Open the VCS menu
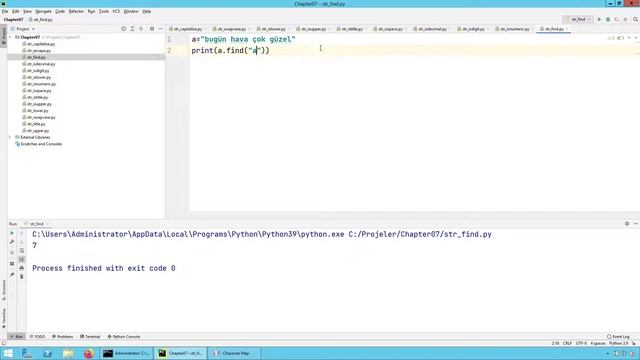This screenshot has height=360, width=640. [116, 11]
